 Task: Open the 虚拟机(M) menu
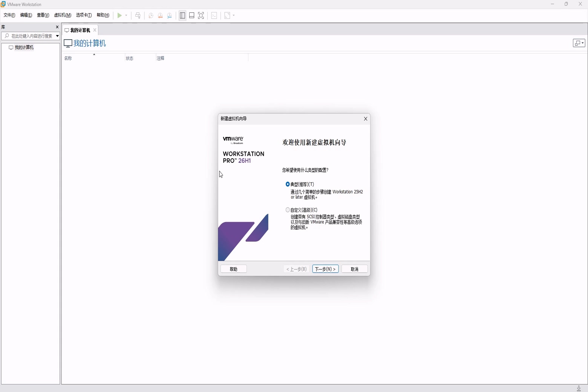coord(63,15)
